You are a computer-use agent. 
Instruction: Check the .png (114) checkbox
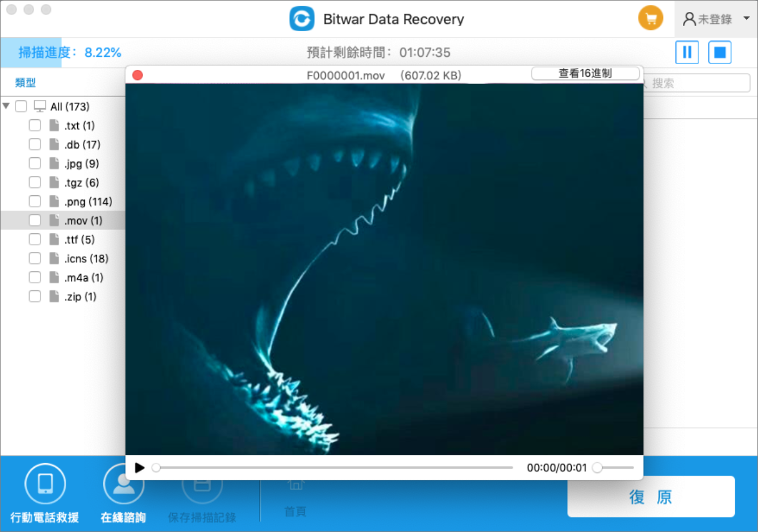tap(35, 202)
